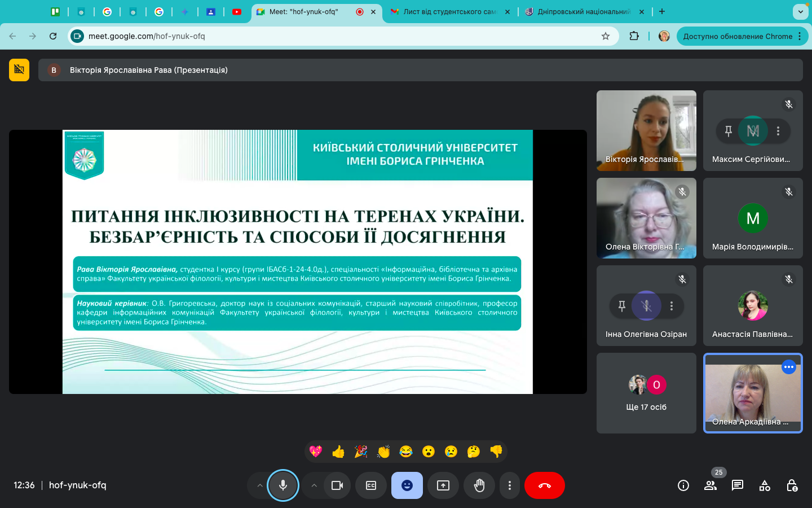Screen dimensions: 812x508
Task: Open more options three-dot menu in toolbar
Action: 510,485
